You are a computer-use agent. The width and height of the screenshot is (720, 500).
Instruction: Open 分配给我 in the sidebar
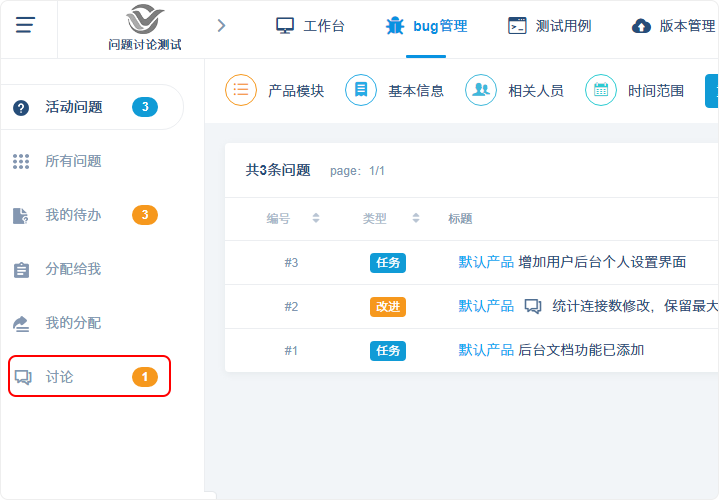pos(73,269)
